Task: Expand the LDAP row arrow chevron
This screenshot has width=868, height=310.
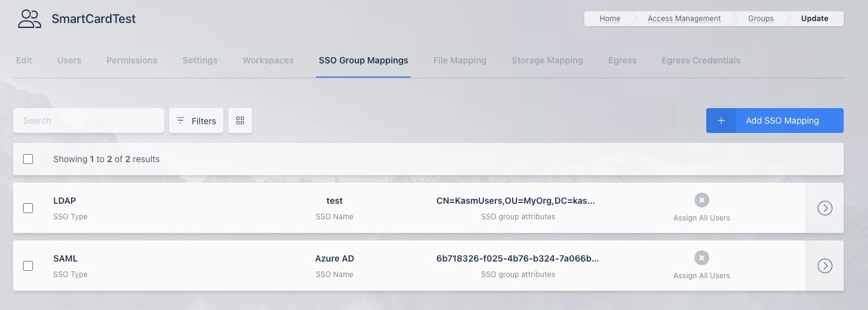Action: tap(824, 208)
